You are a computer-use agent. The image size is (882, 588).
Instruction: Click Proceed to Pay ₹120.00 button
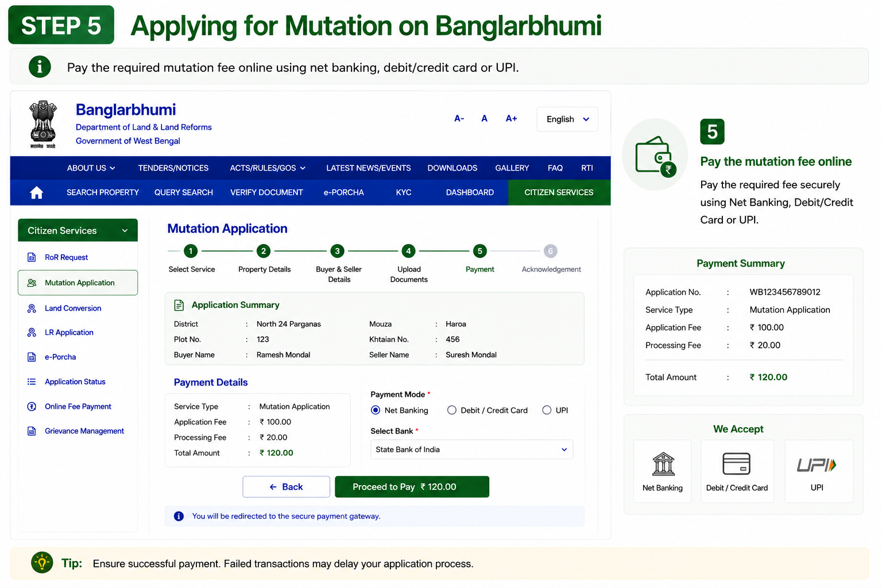pyautogui.click(x=412, y=487)
